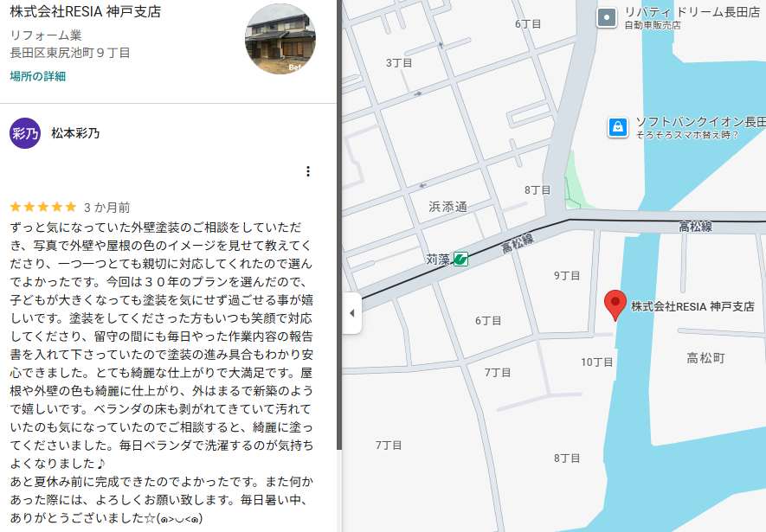Image resolution: width=766 pixels, height=532 pixels.
Task: Click the green 苅藻 station icon
Action: (461, 259)
